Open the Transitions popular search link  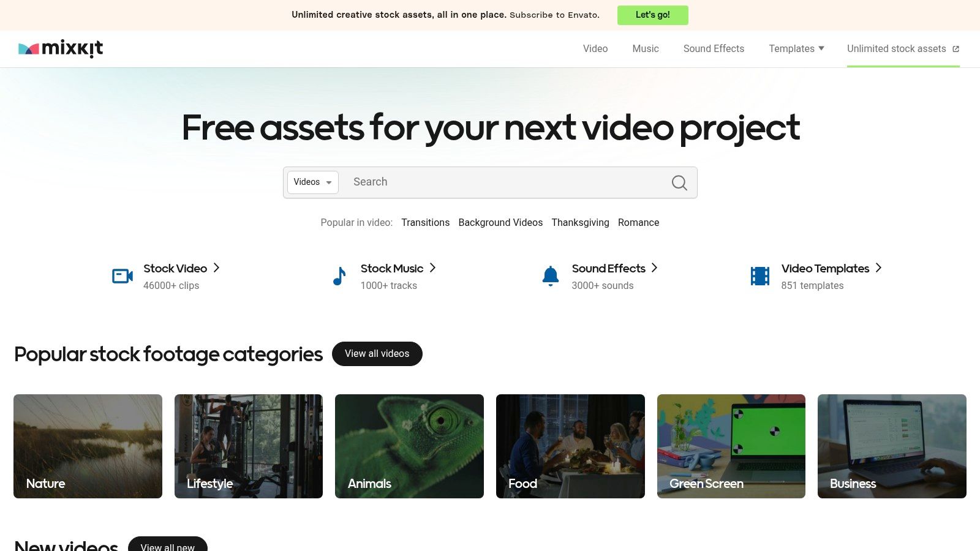click(x=425, y=222)
